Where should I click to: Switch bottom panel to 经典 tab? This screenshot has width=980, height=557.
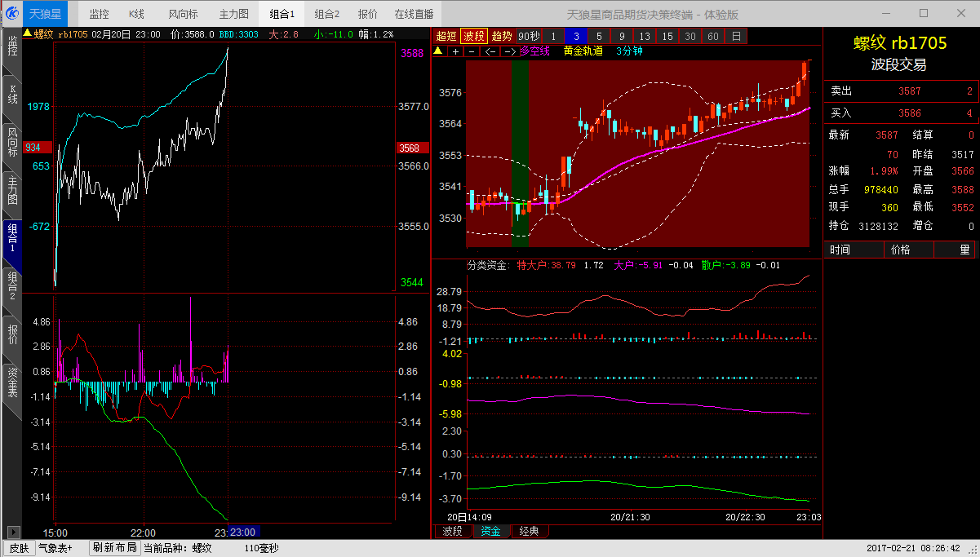pyautogui.click(x=530, y=532)
